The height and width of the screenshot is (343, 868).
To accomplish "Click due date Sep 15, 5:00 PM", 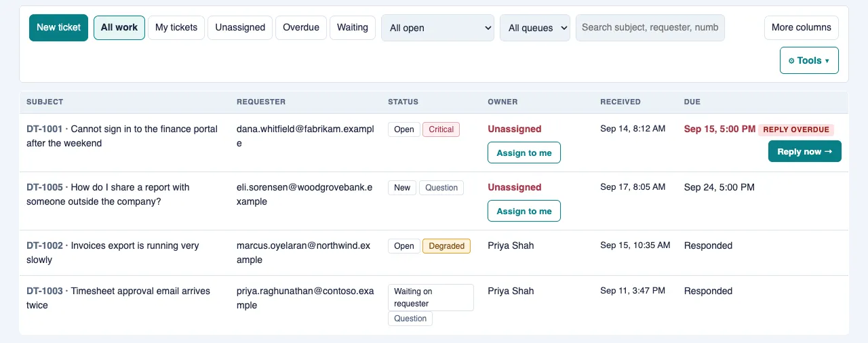I will click(719, 129).
